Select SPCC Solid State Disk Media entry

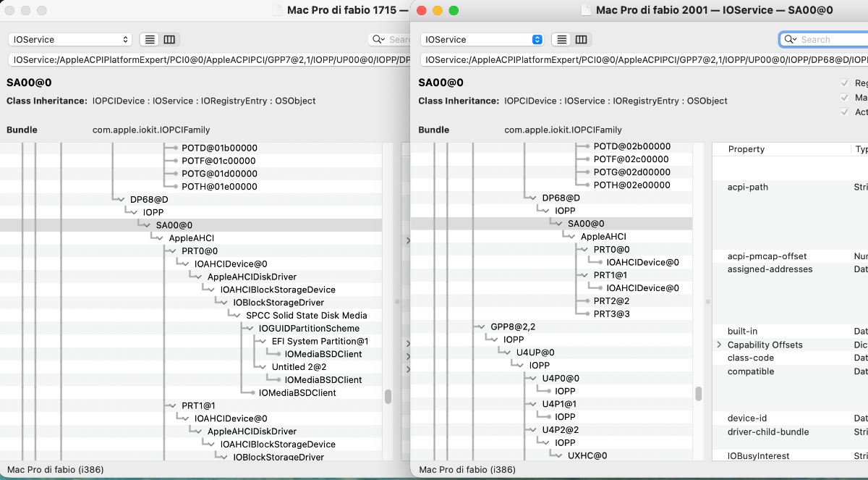coord(306,316)
